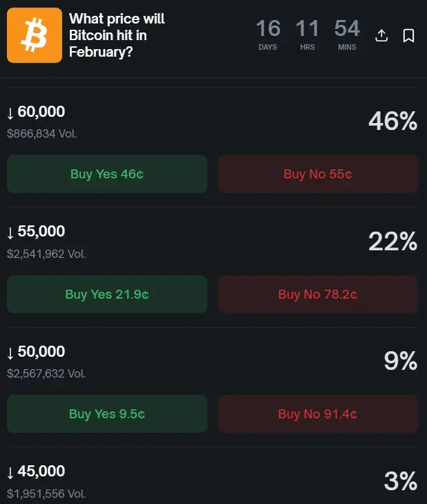Click the share upload icon
427x504 pixels.
[x=381, y=35]
